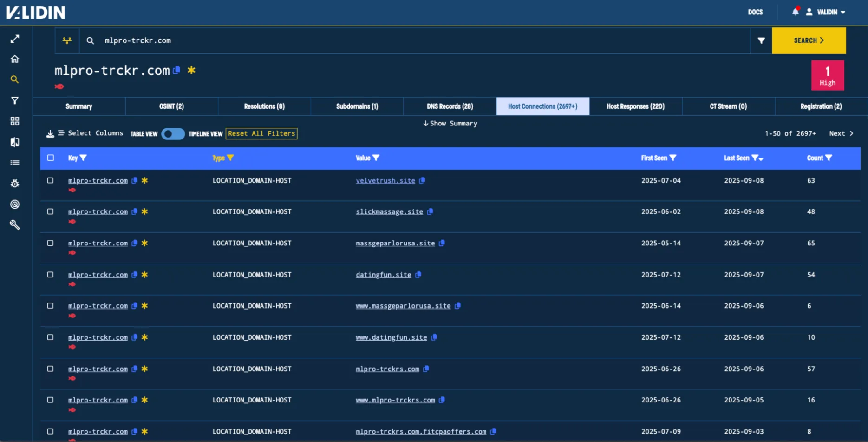Switch to the Host Responses (220) tab

point(635,106)
